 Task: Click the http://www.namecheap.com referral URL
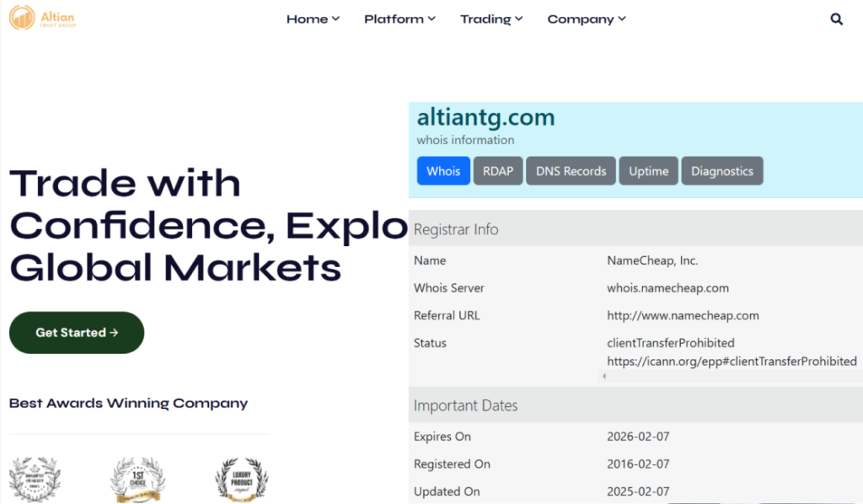pos(683,315)
